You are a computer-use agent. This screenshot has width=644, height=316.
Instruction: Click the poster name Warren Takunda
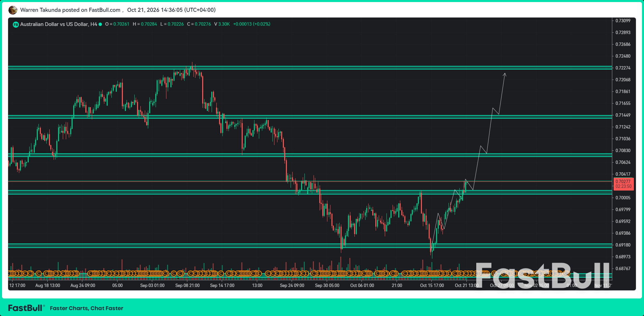41,10
